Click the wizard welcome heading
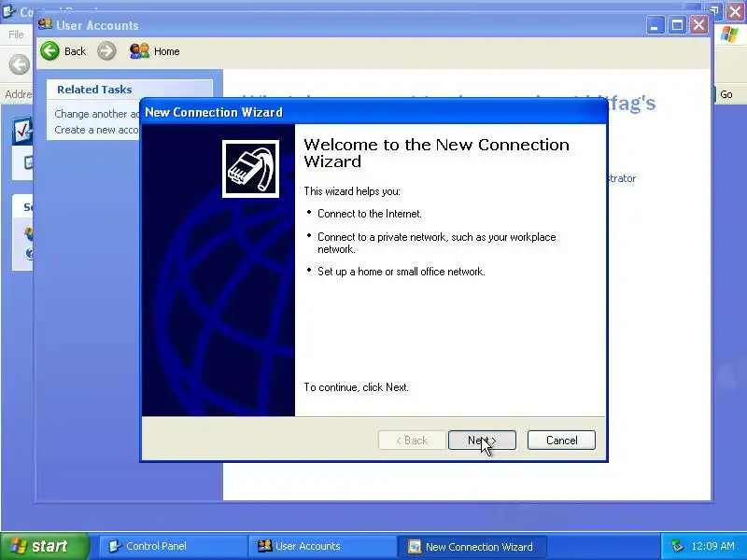Screen dimensions: 747x560 436,153
